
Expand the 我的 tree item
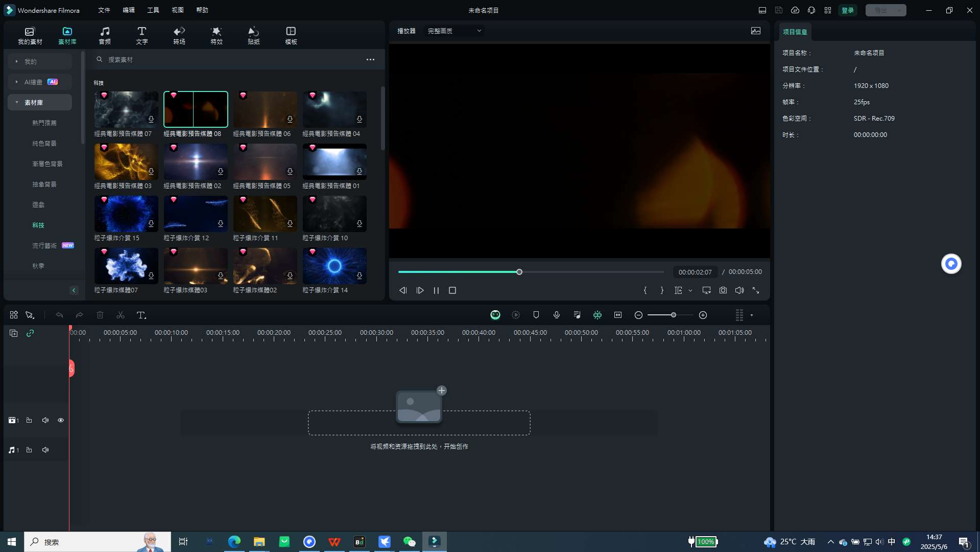click(40, 61)
